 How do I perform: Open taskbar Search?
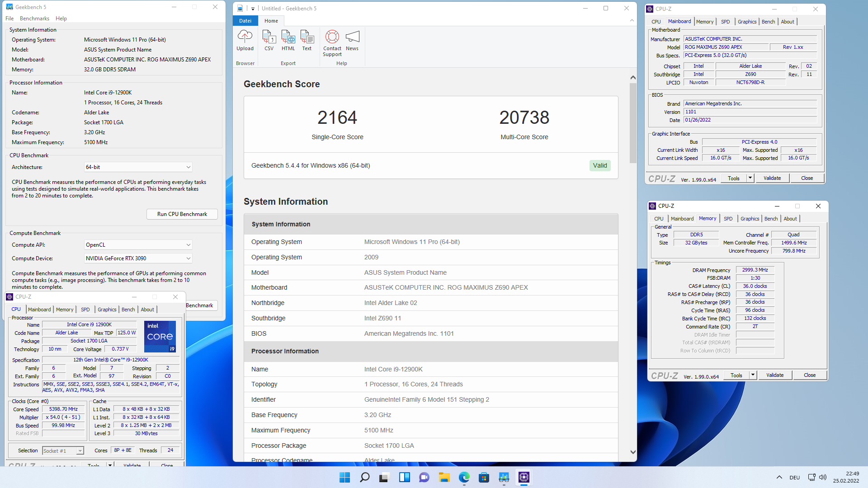point(364,477)
